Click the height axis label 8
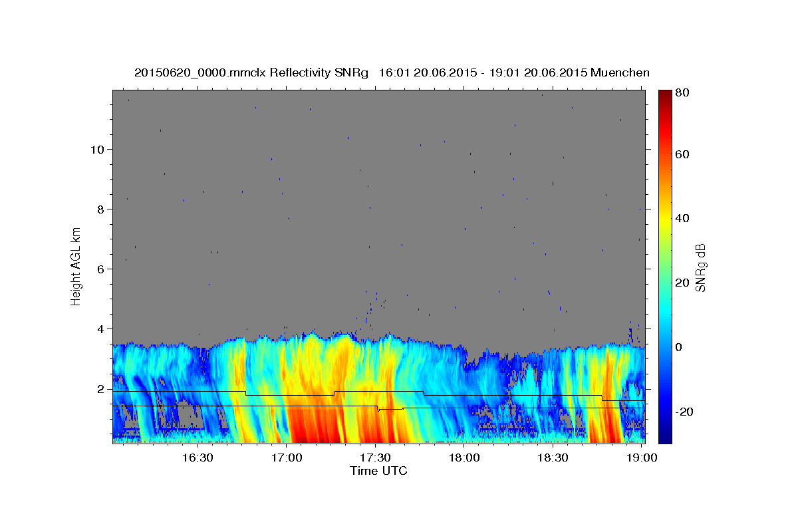This screenshot has height=532, width=798. coord(101,209)
